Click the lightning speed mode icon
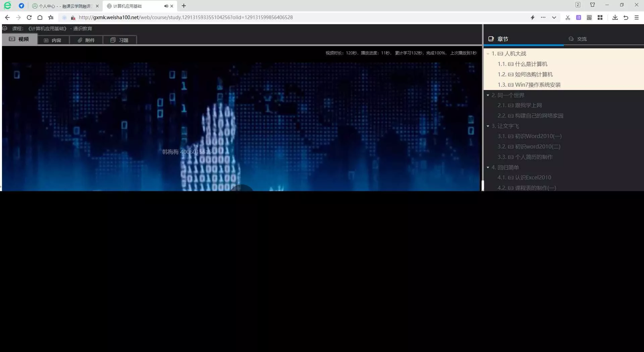 [x=532, y=17]
